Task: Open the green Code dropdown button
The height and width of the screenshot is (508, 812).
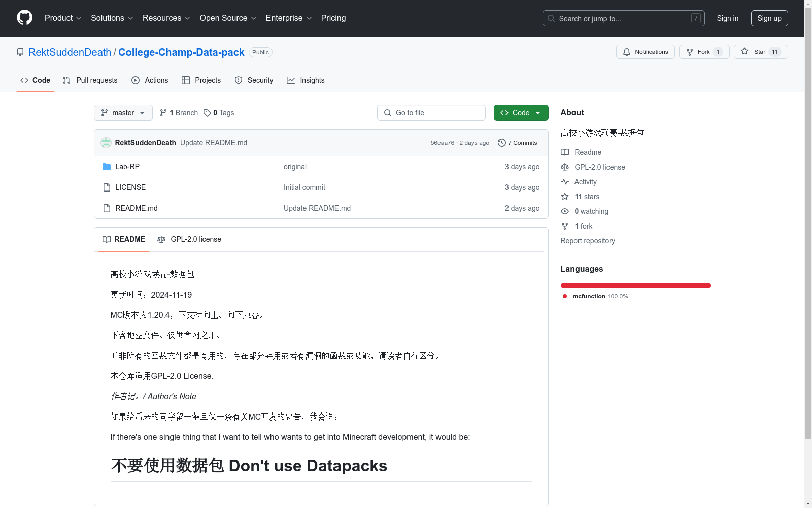Action: [x=521, y=113]
